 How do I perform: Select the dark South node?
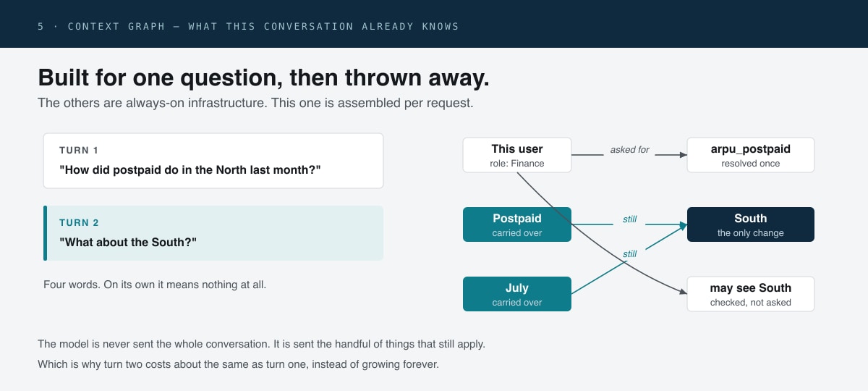pyautogui.click(x=750, y=224)
